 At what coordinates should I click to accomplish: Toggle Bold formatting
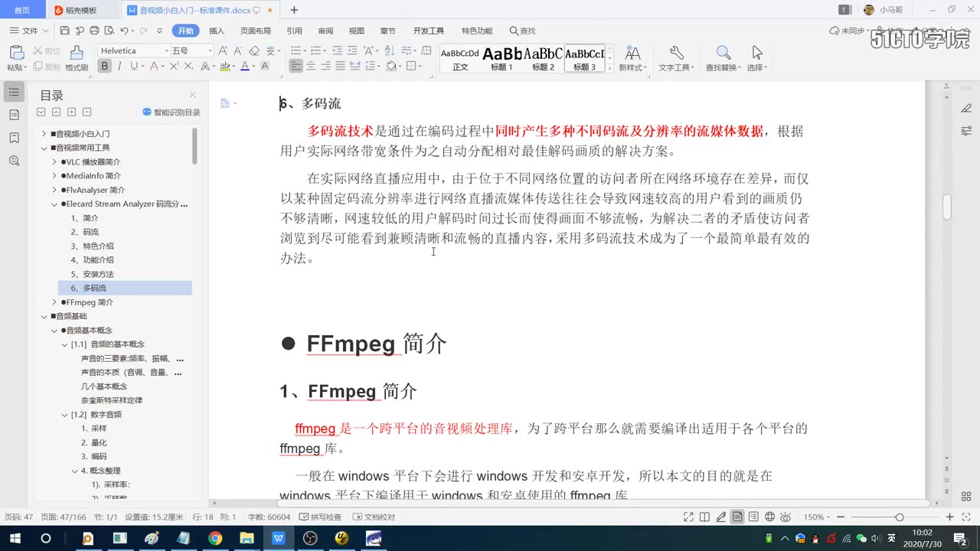[x=105, y=67]
